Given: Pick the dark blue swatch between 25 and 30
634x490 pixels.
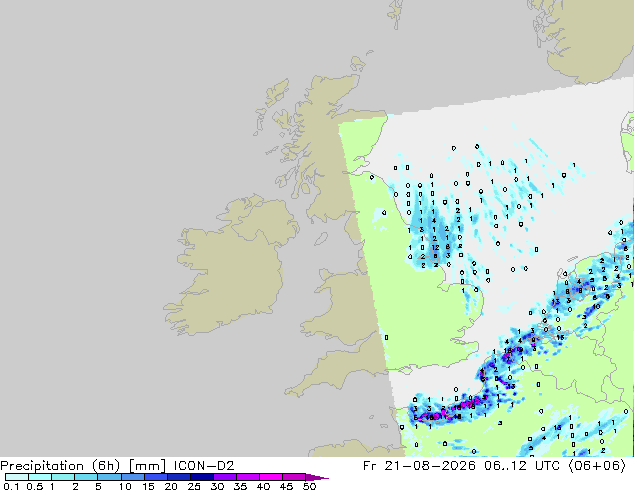Looking at the screenshot, I should point(202,477).
